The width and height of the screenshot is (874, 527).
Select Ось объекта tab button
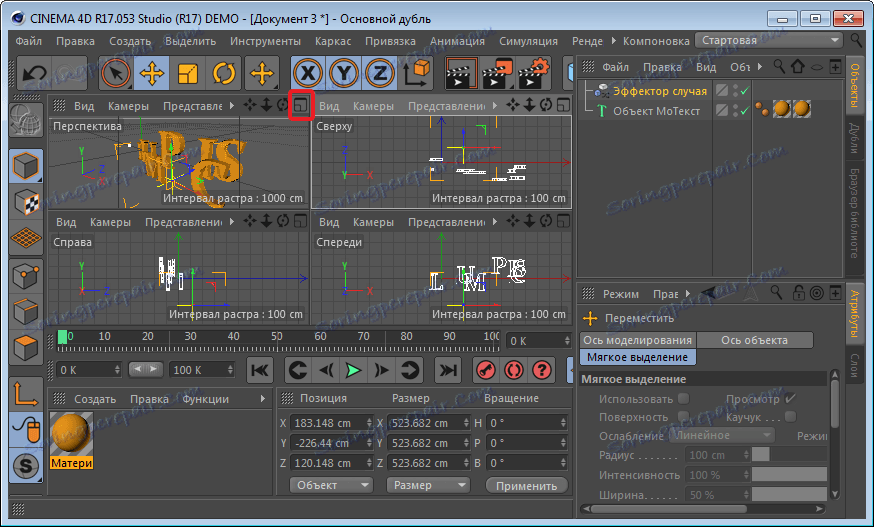tap(754, 340)
